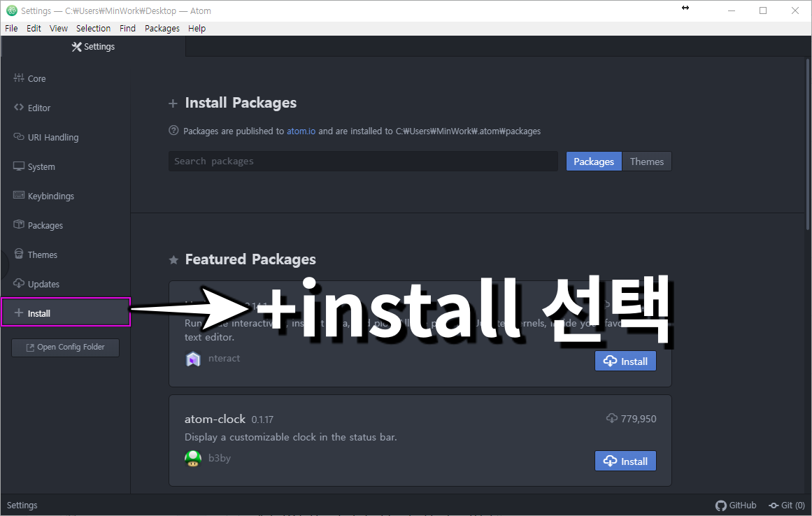
Task: Maximize the Atom window
Action: [763, 10]
